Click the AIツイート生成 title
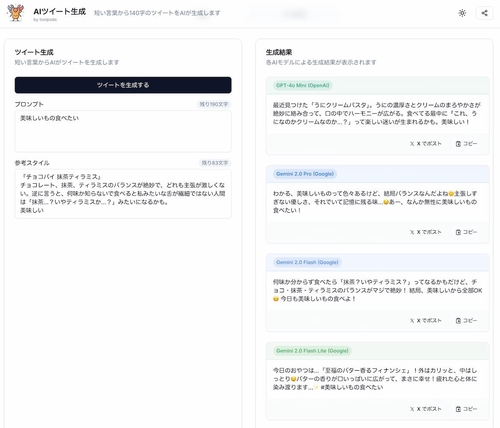The width and height of the screenshot is (500, 428). pyautogui.click(x=60, y=12)
